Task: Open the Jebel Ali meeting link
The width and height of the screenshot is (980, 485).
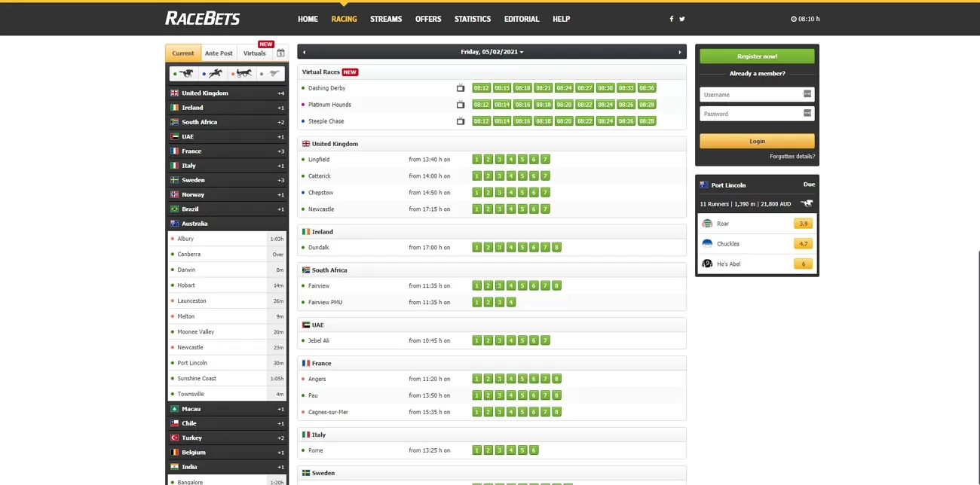Action: click(319, 341)
